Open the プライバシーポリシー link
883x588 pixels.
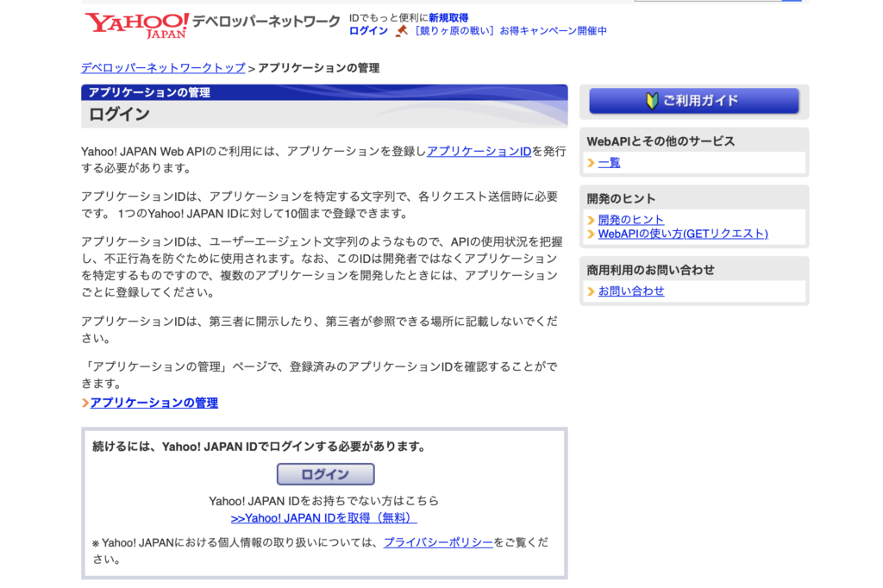coord(438,542)
